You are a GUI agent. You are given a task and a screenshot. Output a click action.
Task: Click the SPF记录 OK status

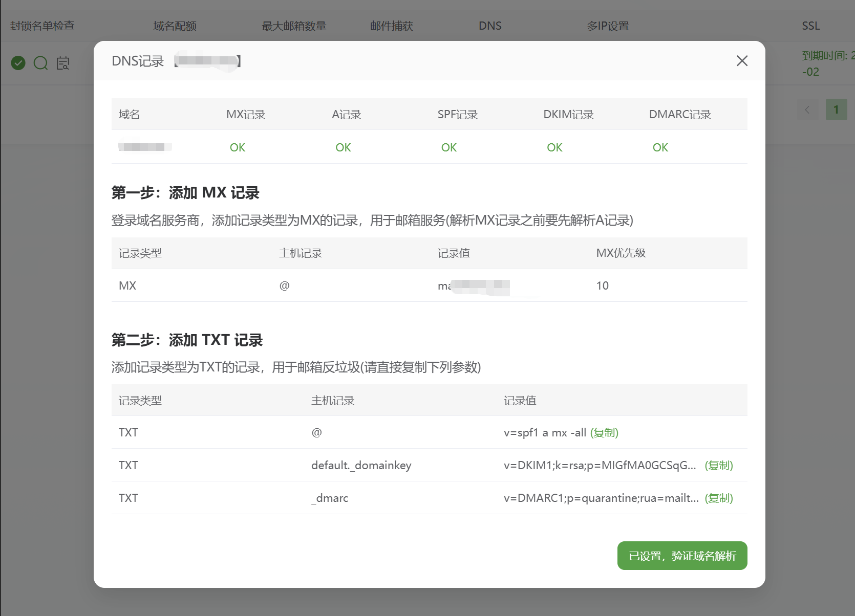pyautogui.click(x=449, y=147)
